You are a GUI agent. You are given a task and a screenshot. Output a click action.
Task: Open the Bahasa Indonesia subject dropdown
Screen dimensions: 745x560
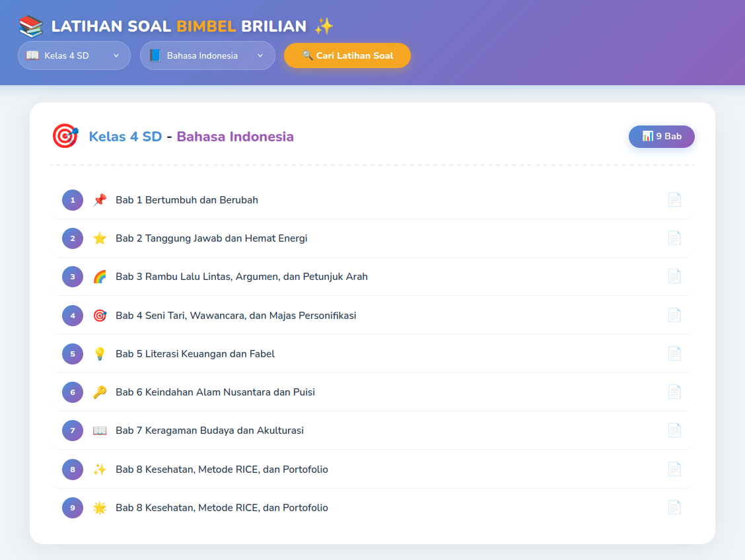click(207, 55)
